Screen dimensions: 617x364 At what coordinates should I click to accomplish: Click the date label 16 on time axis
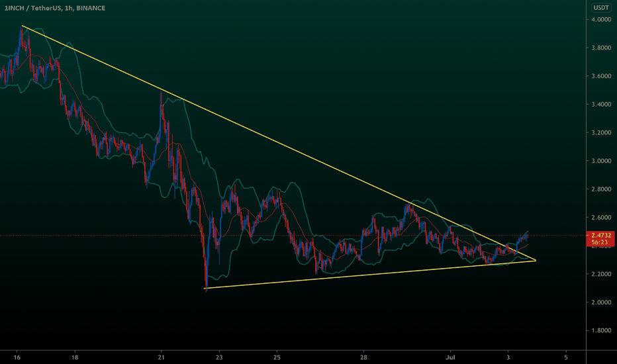point(17,357)
